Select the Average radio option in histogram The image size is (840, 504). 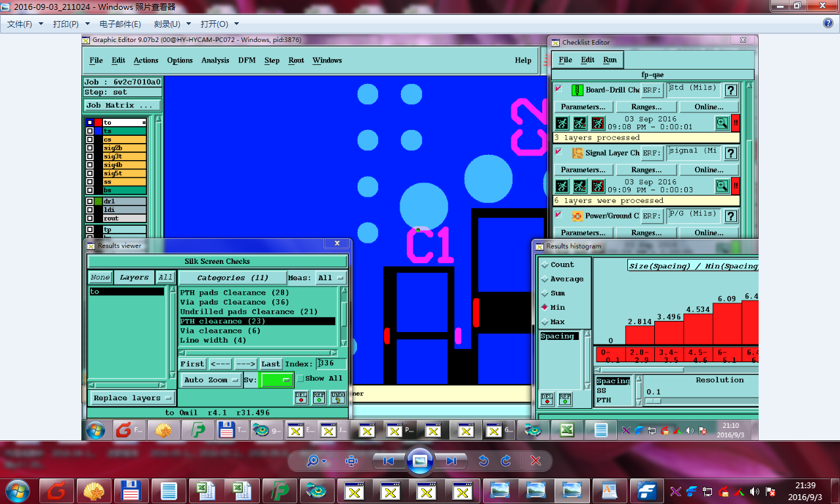(x=545, y=280)
